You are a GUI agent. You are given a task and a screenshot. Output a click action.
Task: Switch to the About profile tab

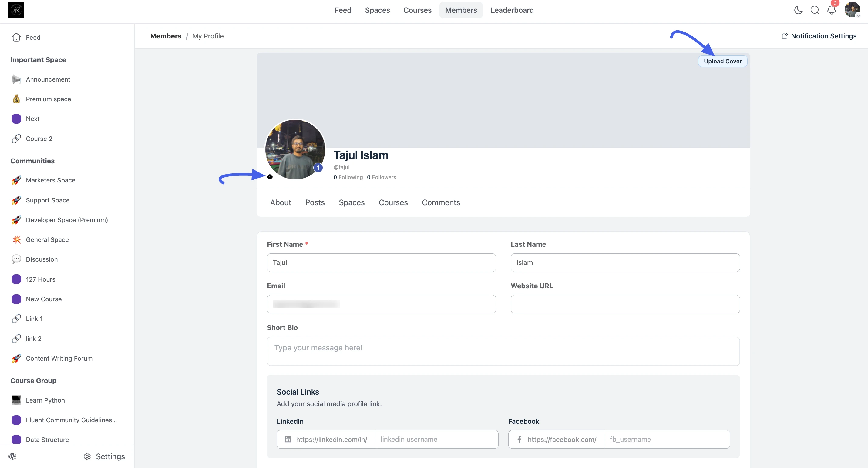click(x=281, y=202)
